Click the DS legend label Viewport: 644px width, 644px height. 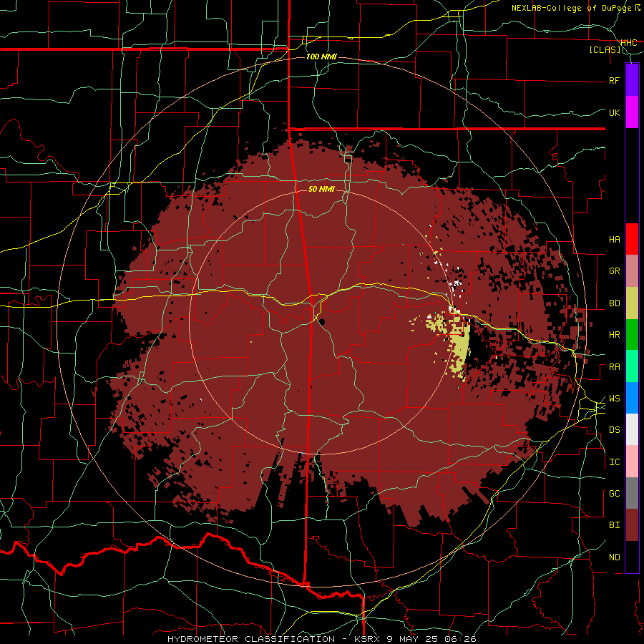click(x=615, y=430)
